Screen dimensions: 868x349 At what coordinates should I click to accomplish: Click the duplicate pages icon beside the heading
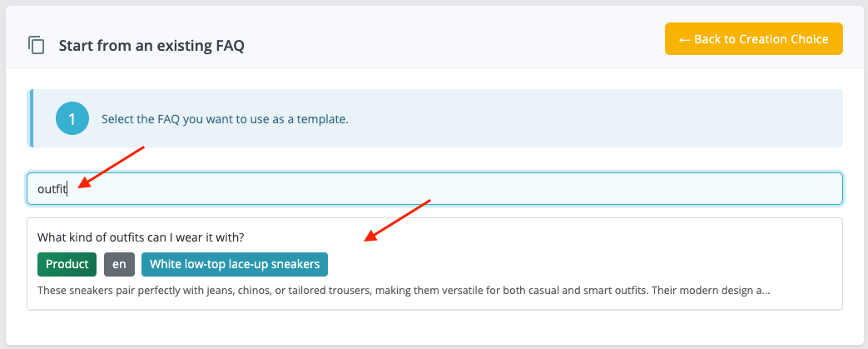tap(36, 45)
